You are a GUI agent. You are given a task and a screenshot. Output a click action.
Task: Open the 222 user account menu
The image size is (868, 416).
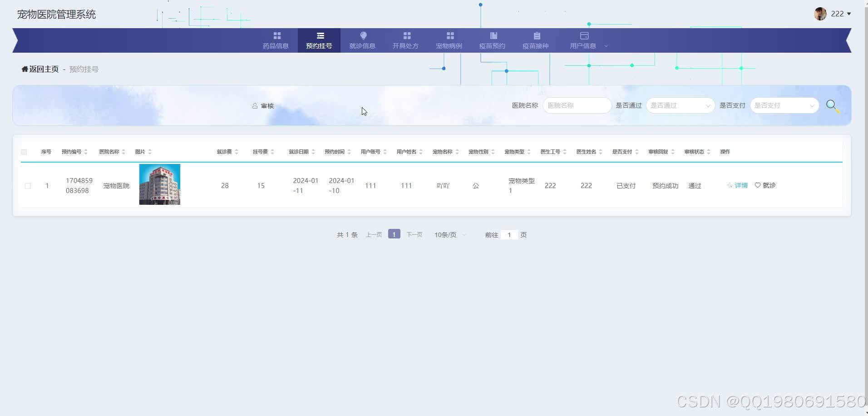click(x=838, y=13)
